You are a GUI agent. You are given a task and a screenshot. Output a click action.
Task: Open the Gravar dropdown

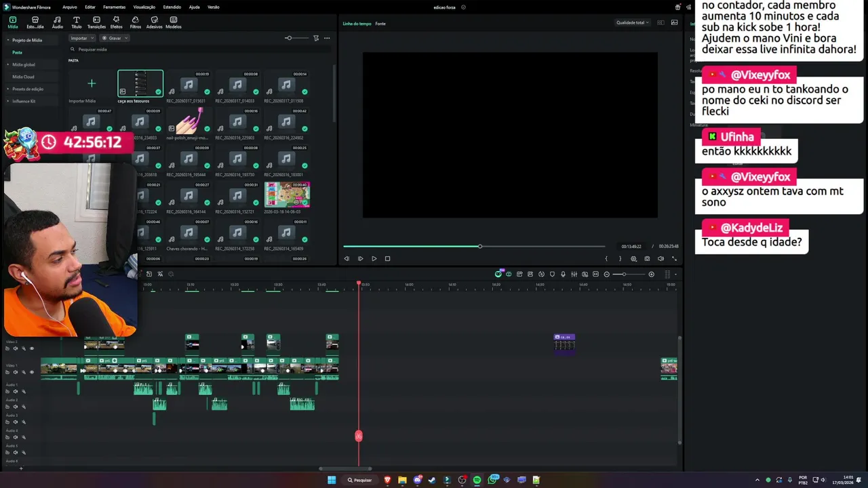point(115,38)
